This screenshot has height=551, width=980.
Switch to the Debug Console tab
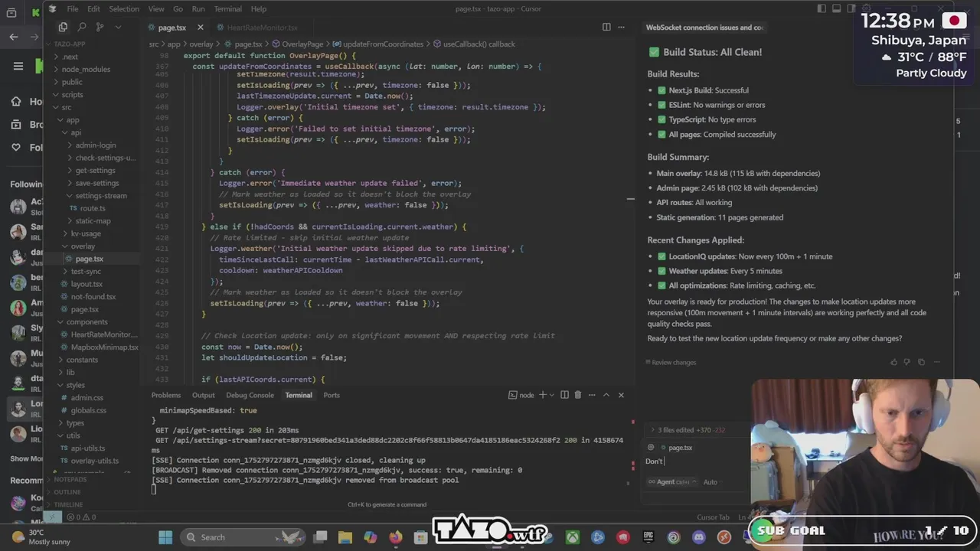pyautogui.click(x=250, y=395)
